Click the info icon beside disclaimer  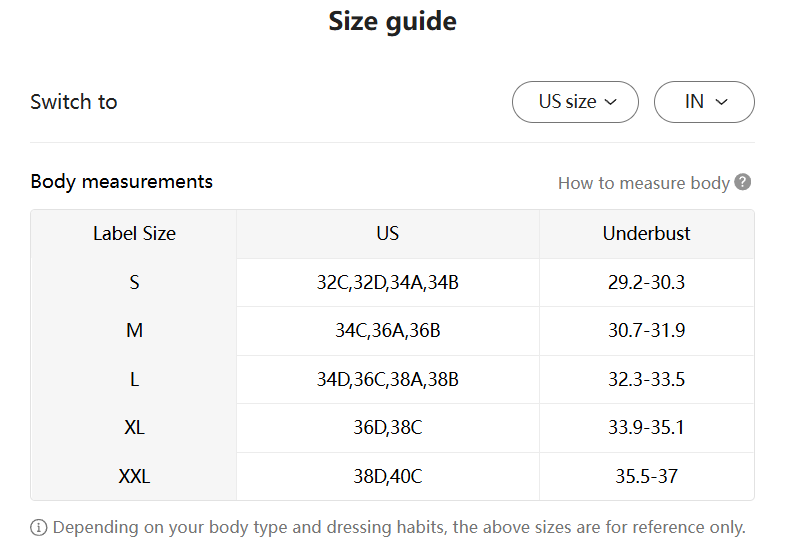click(39, 527)
